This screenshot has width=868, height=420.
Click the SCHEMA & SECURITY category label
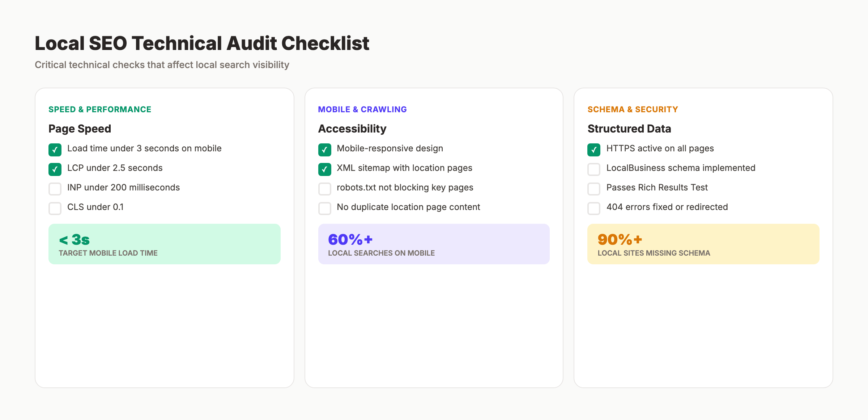coord(633,109)
